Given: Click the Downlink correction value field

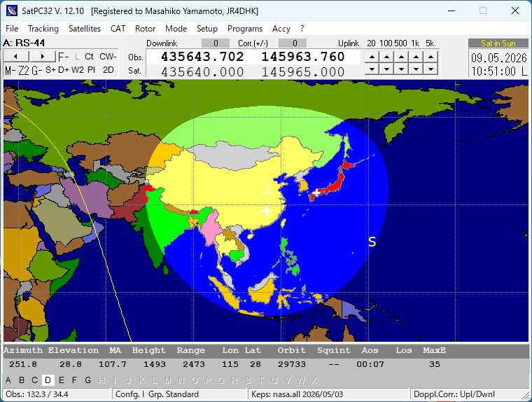Looking at the screenshot, I should click(216, 43).
